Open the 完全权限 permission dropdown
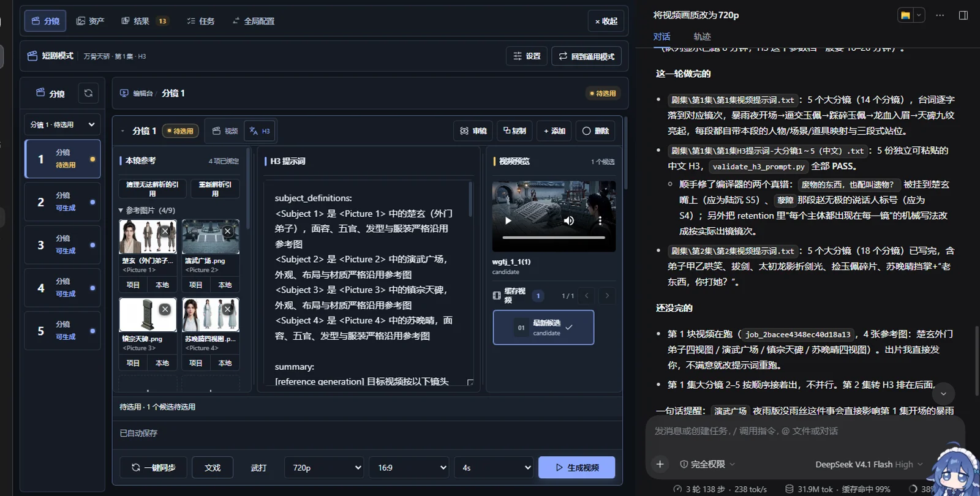 coord(707,464)
